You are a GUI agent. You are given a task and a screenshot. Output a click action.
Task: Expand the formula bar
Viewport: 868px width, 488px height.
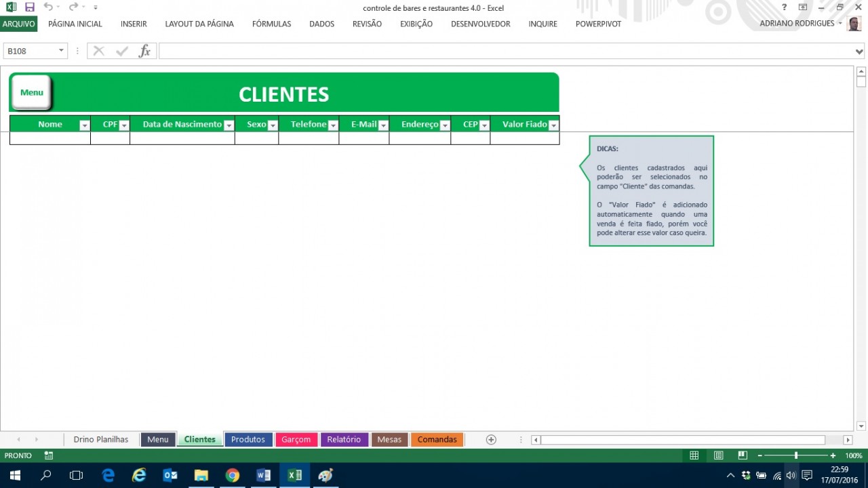(x=860, y=51)
